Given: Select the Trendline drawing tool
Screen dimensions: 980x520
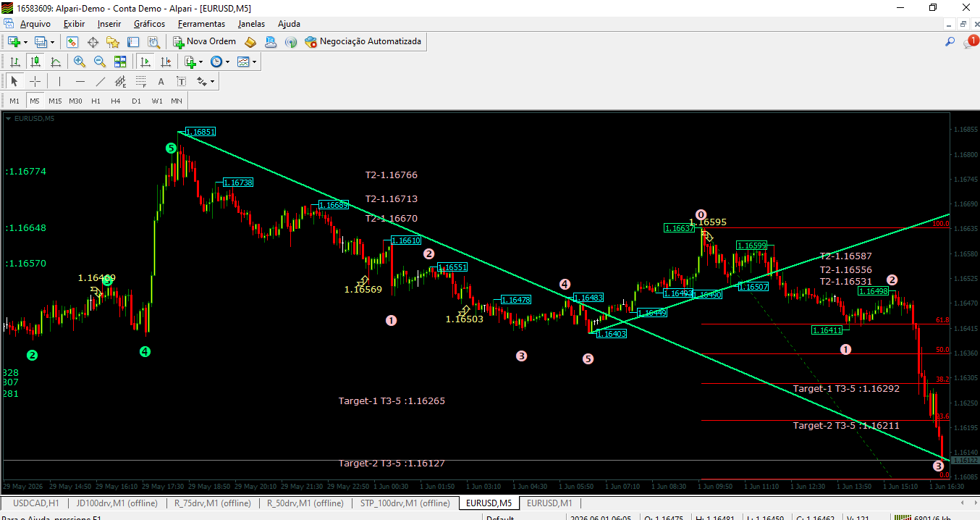Looking at the screenshot, I should [x=101, y=81].
